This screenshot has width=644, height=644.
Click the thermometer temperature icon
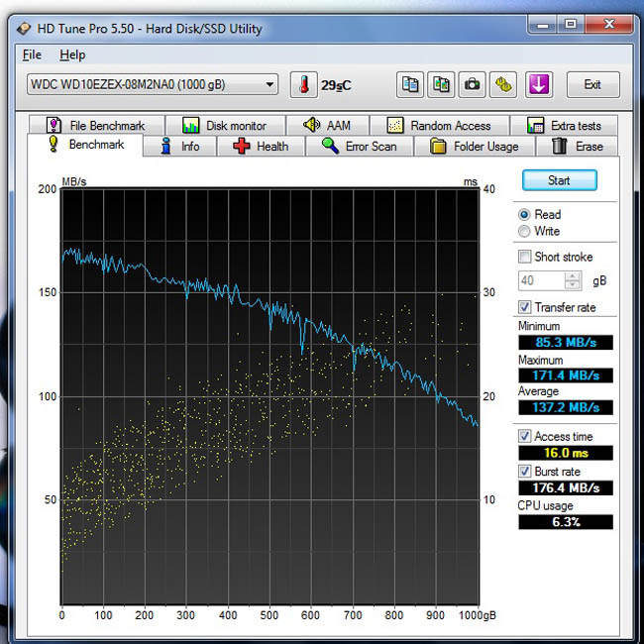point(303,84)
